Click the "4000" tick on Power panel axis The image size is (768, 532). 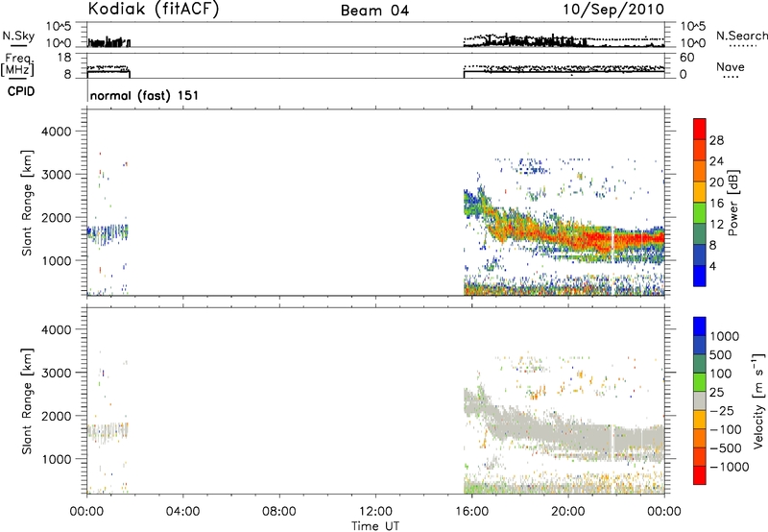[57, 132]
